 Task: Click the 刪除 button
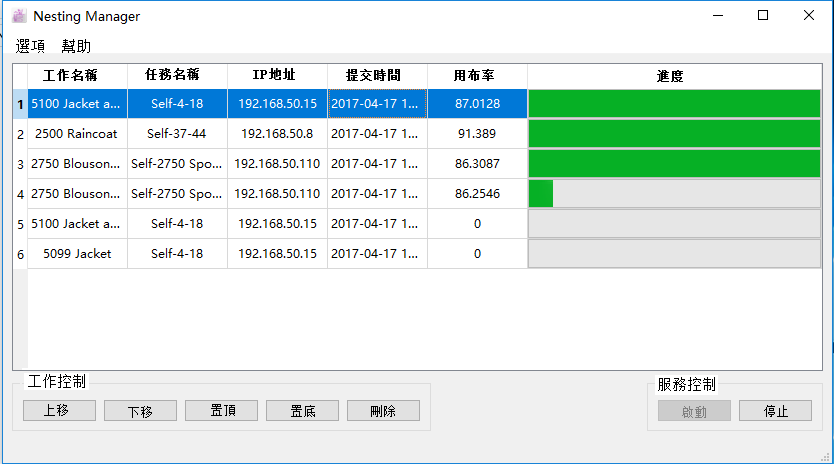[383, 411]
